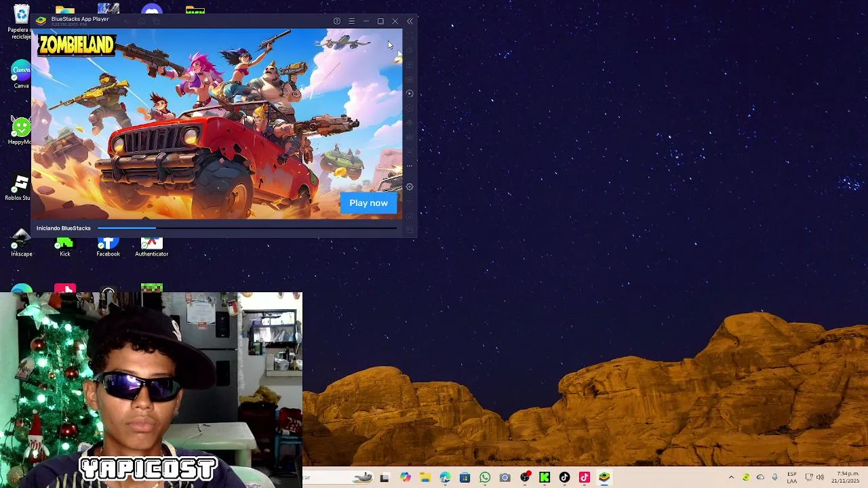The height and width of the screenshot is (488, 868).
Task: Select the HappyMod desktop icon
Action: (x=21, y=130)
